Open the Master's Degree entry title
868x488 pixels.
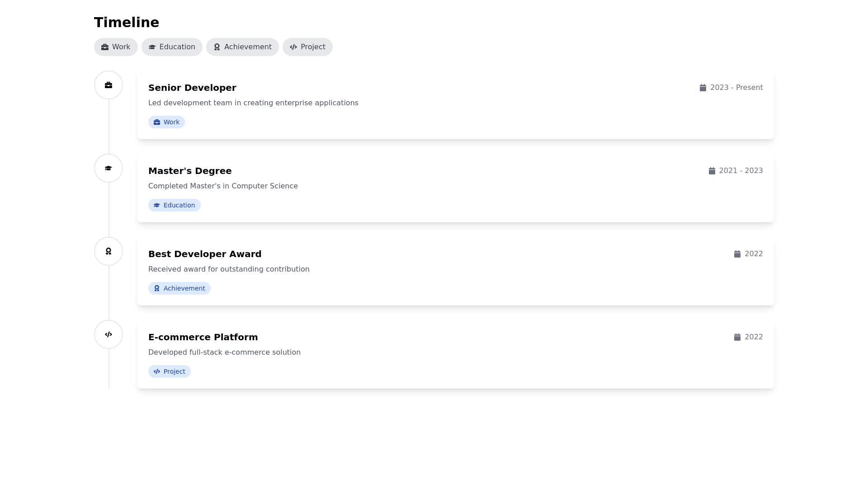pos(190,171)
